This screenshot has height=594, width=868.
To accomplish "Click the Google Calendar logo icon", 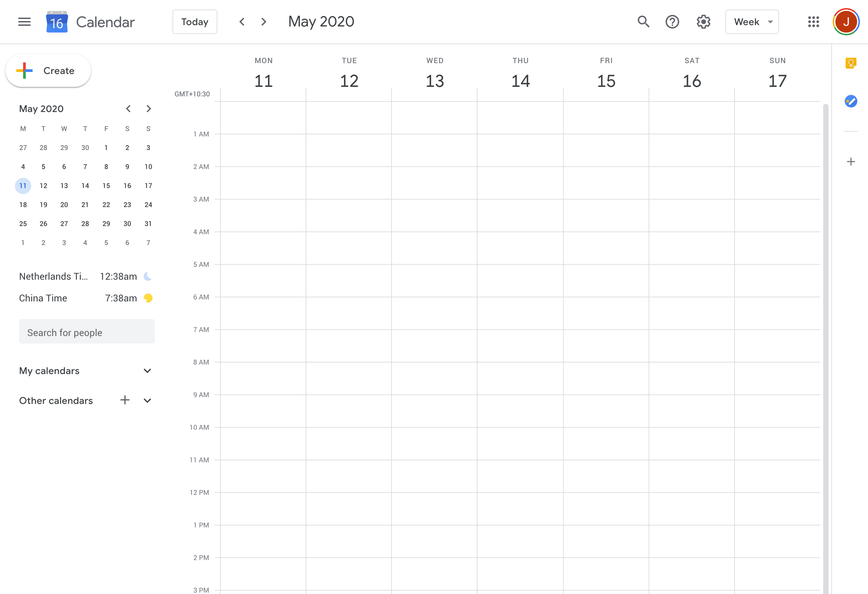I will pos(57,22).
